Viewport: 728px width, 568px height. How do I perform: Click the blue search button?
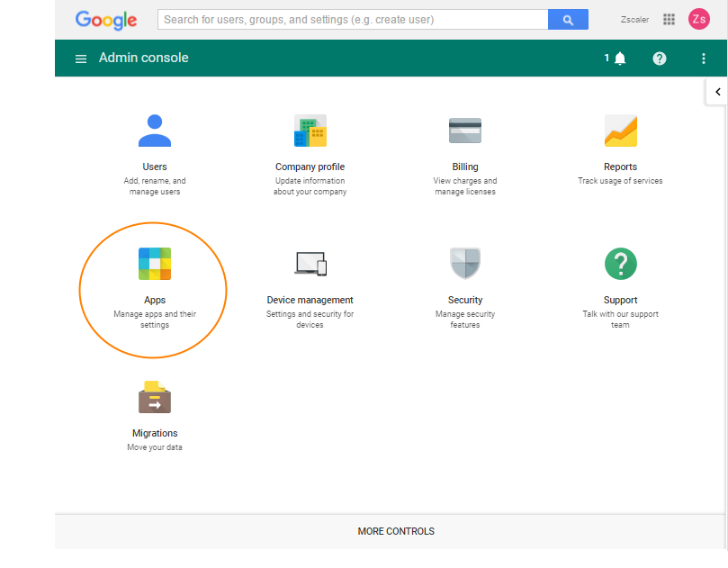coord(568,19)
